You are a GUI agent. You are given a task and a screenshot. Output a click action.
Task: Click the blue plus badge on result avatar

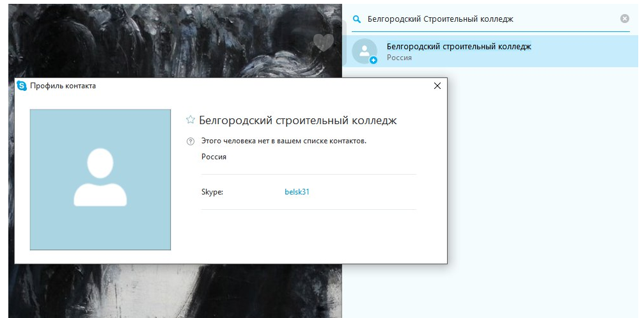373,60
